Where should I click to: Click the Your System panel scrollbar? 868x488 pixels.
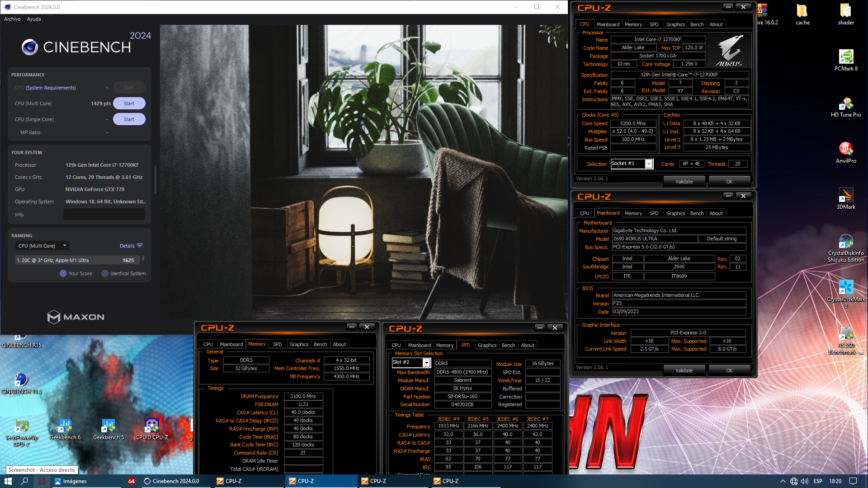[x=155, y=180]
